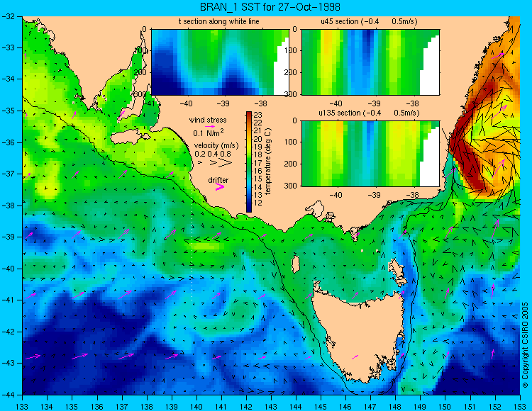Screen dimensions: 532x411
Task: Click the 'drifter' legend label
Action: point(218,180)
